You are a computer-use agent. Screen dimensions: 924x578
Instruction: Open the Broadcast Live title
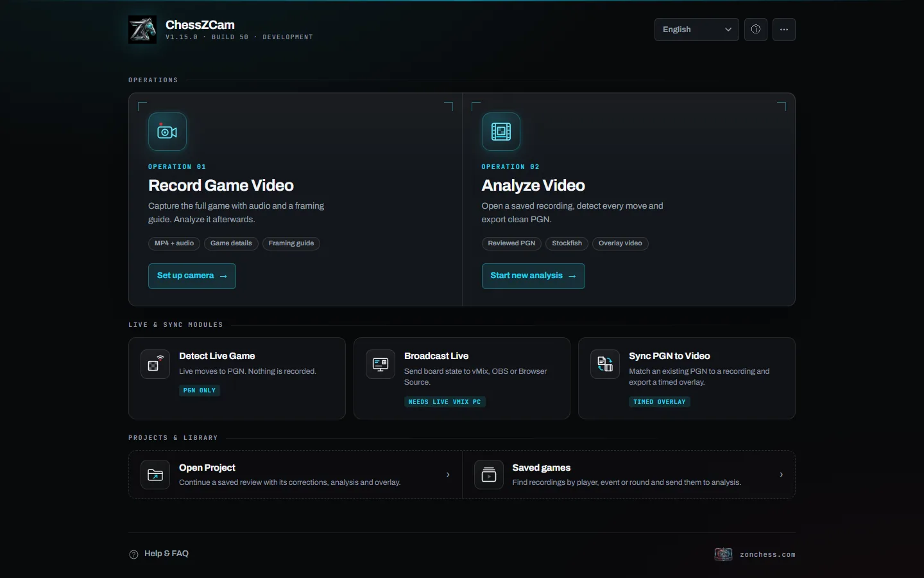(x=436, y=356)
